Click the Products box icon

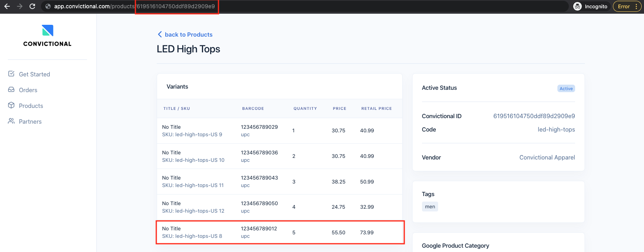pos(11,105)
